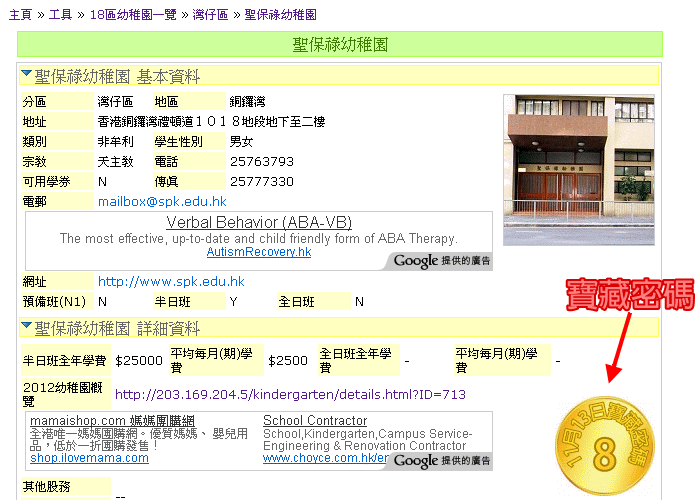Viewport: 696px width, 500px height.
Task: Click the fax number 25777330
Action: [262, 182]
